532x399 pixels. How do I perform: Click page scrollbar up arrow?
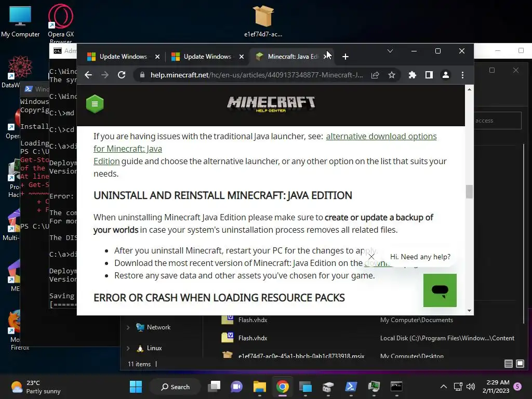[x=469, y=89]
